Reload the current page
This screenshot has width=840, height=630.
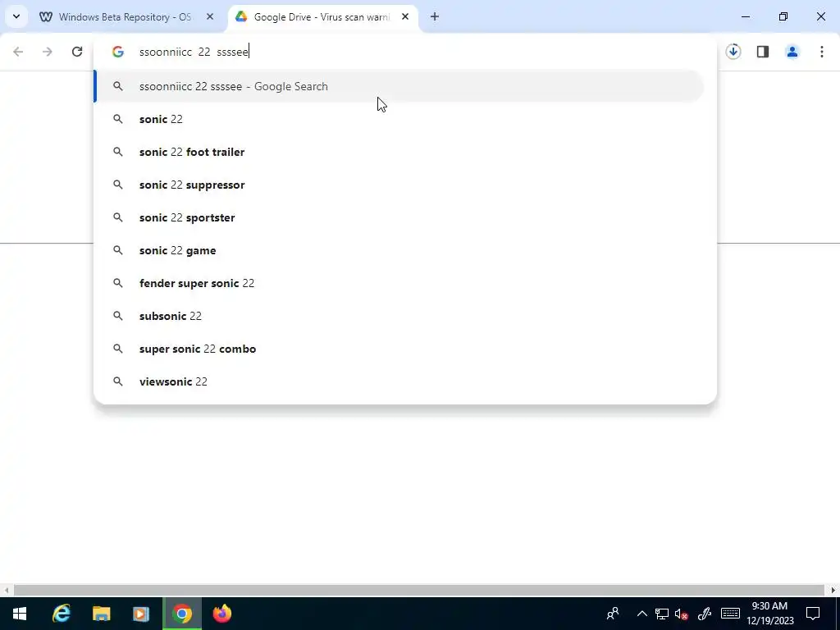coord(77,52)
